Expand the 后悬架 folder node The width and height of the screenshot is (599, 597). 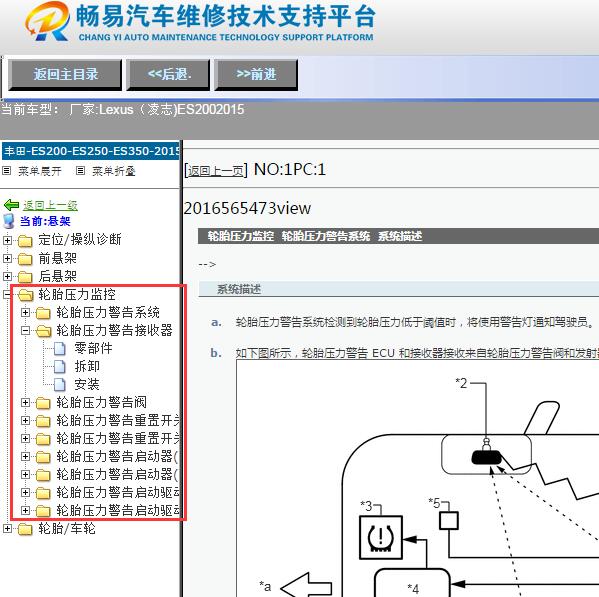[x=7, y=276]
